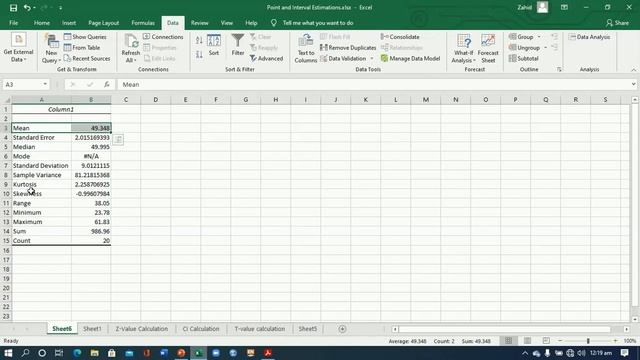Create a Forecast Sheet

(488, 49)
